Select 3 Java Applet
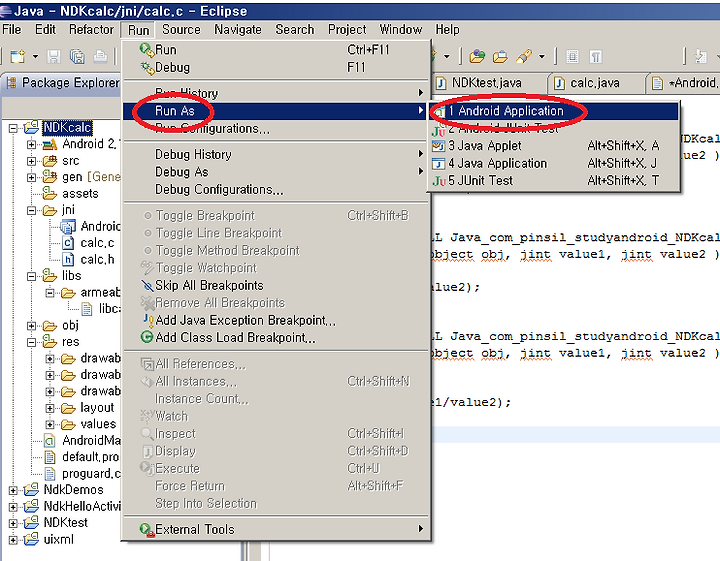This screenshot has width=720, height=561. pos(554,146)
